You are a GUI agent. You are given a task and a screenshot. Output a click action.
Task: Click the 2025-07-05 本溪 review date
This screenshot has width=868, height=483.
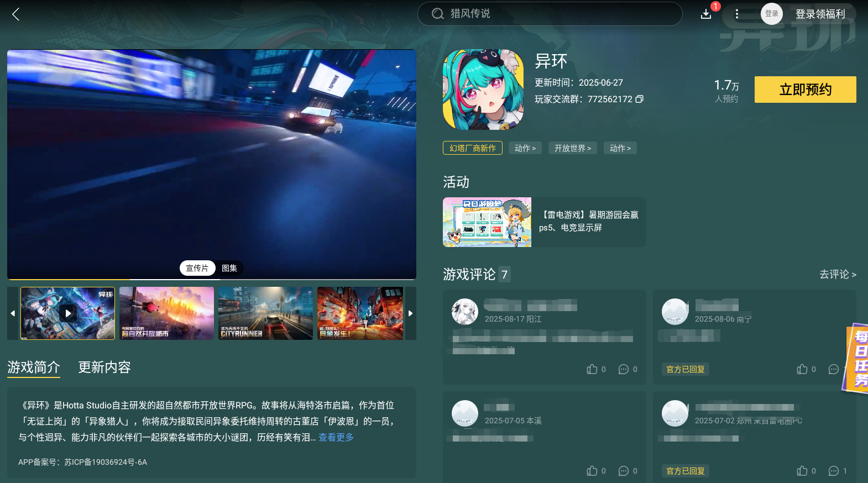[x=513, y=421]
